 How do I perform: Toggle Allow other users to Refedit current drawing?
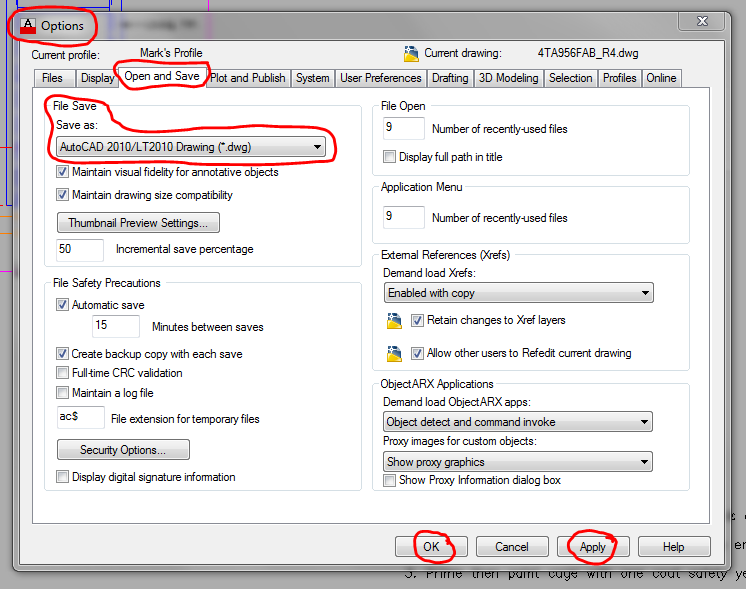coord(417,353)
